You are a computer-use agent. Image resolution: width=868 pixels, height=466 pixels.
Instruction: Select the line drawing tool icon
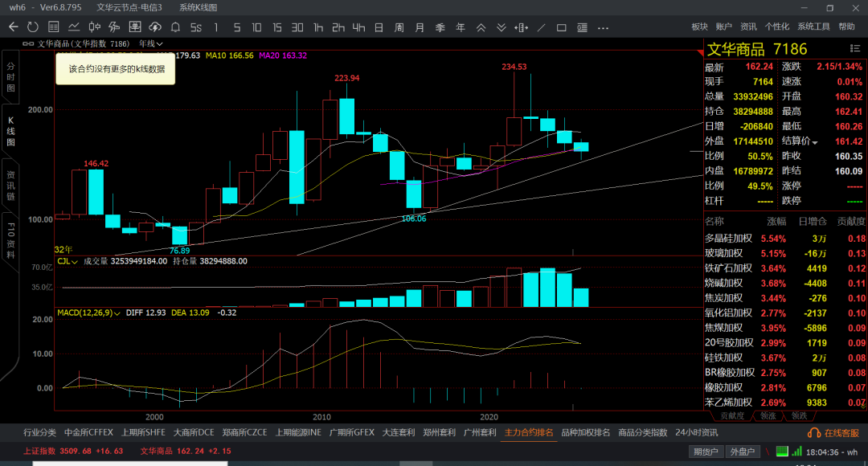(541, 27)
